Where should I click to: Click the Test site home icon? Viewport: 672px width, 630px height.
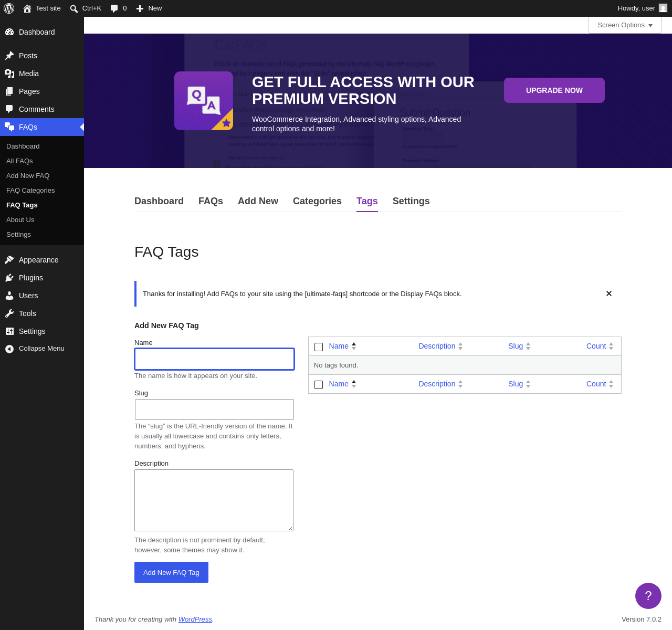(27, 8)
